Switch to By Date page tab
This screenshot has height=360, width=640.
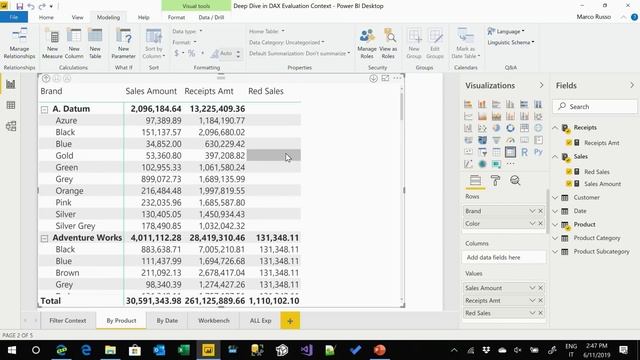[x=167, y=321]
